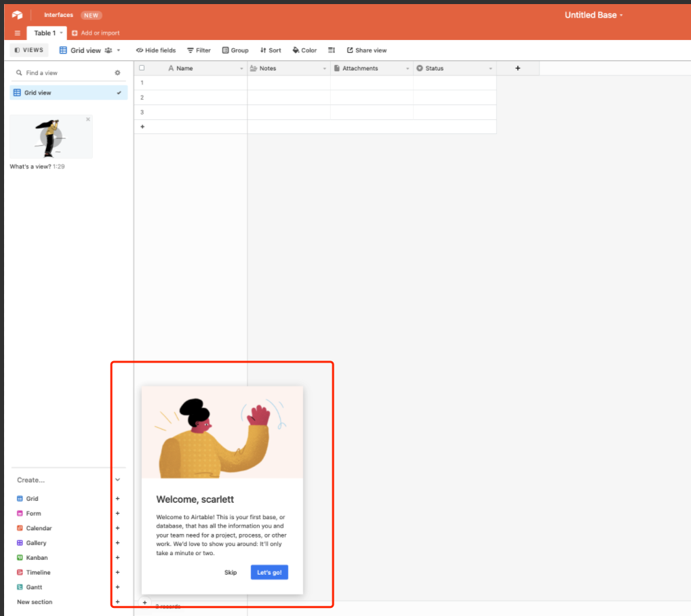Click the NEW badge beside Interfaces
The image size is (691, 616).
tap(92, 15)
